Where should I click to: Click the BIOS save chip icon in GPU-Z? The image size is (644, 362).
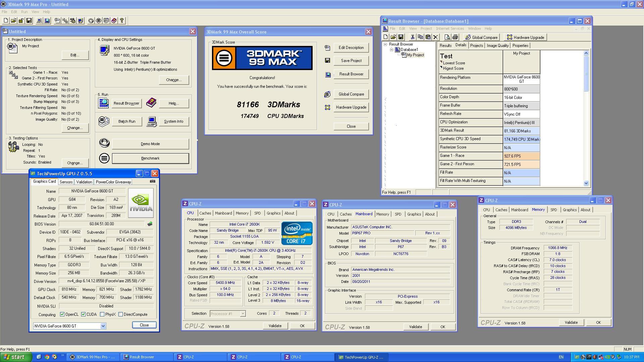click(150, 224)
